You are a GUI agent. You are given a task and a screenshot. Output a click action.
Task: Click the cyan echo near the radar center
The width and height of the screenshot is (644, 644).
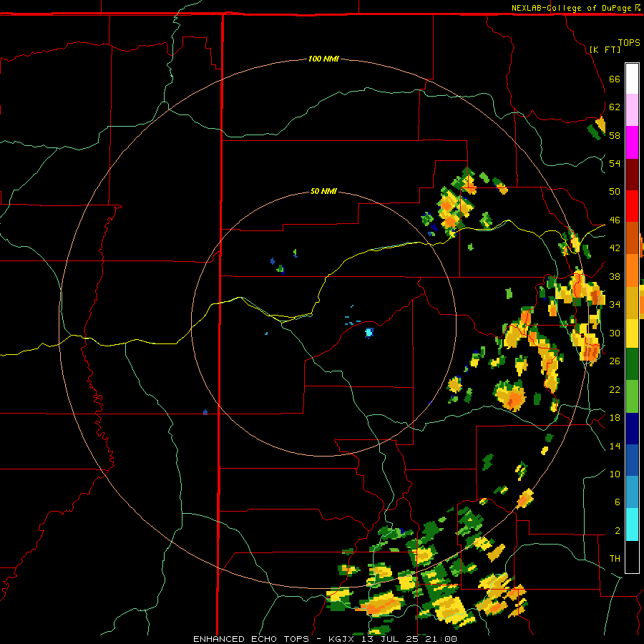click(x=369, y=332)
